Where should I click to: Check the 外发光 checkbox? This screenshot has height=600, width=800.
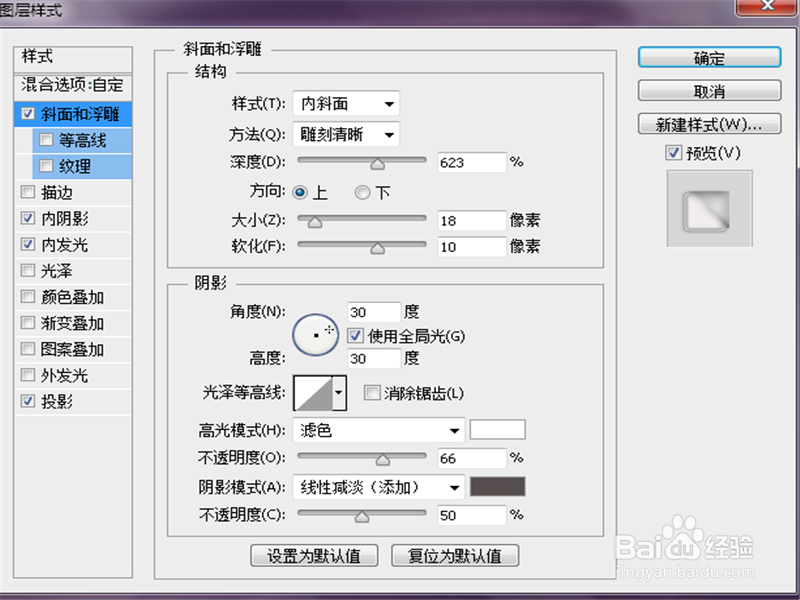[28, 375]
